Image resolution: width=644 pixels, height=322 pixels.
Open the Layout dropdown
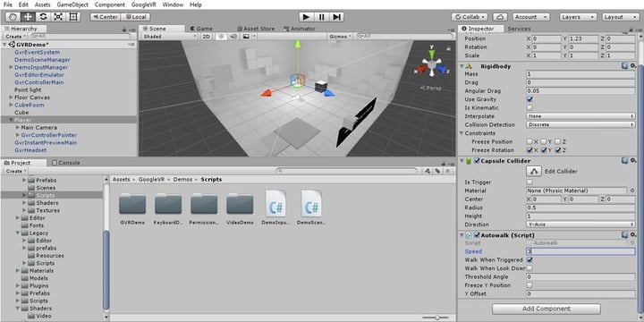[x=619, y=17]
